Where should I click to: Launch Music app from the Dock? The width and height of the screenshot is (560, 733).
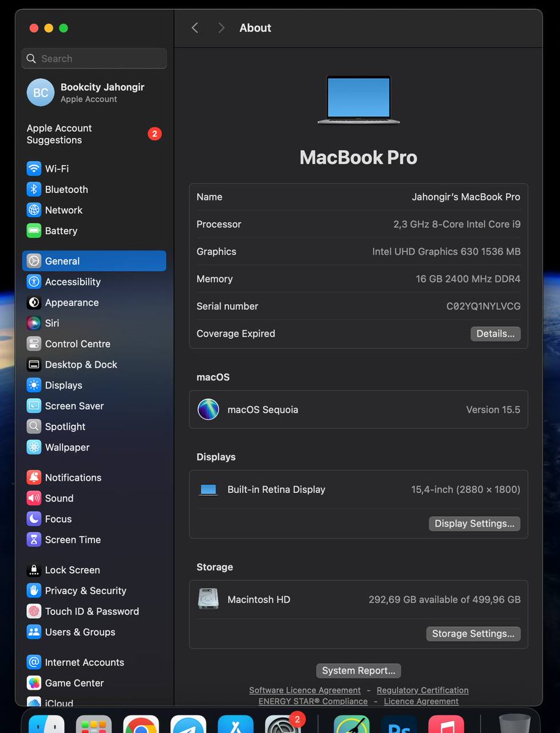(x=446, y=725)
